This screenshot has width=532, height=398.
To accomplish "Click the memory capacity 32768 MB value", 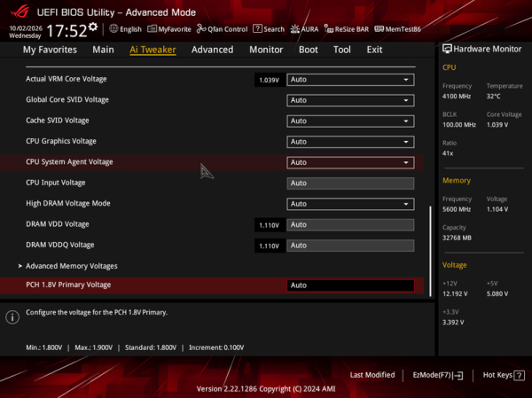I will point(457,238).
